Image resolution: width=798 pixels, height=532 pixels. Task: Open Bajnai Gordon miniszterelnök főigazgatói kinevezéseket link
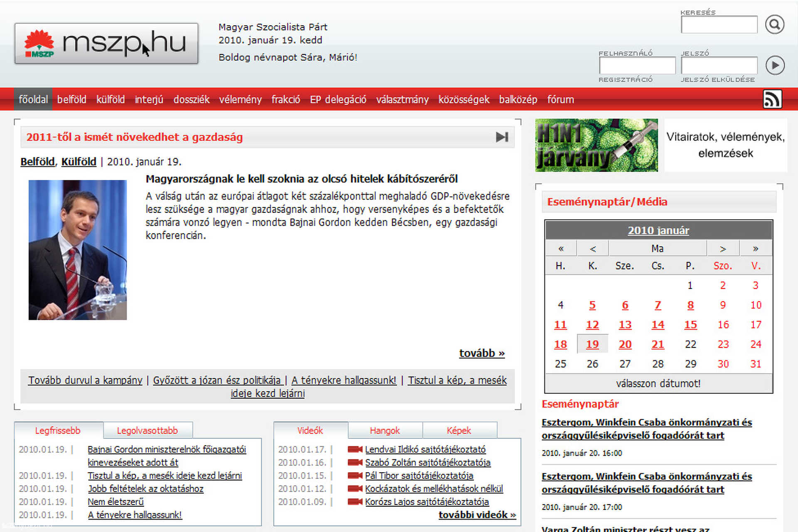tap(167, 456)
